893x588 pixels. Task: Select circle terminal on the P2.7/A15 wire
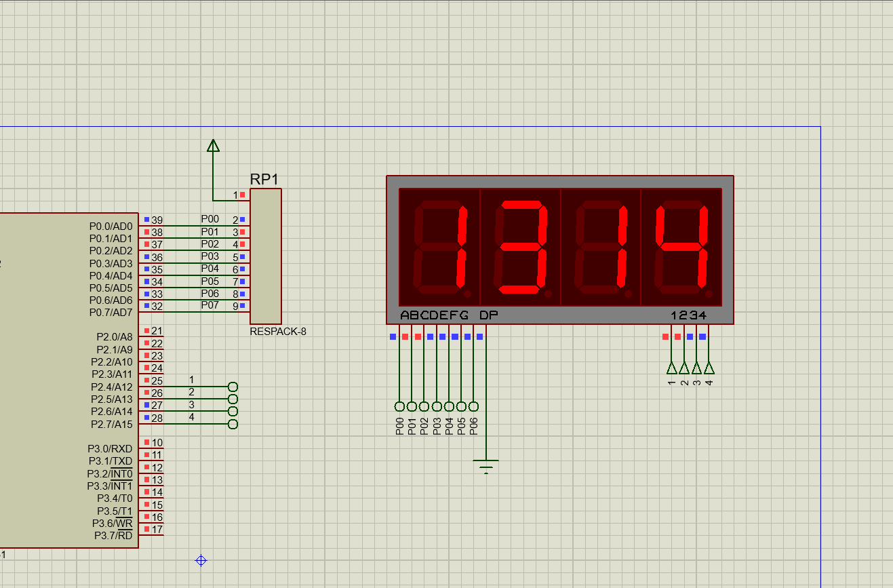(233, 424)
